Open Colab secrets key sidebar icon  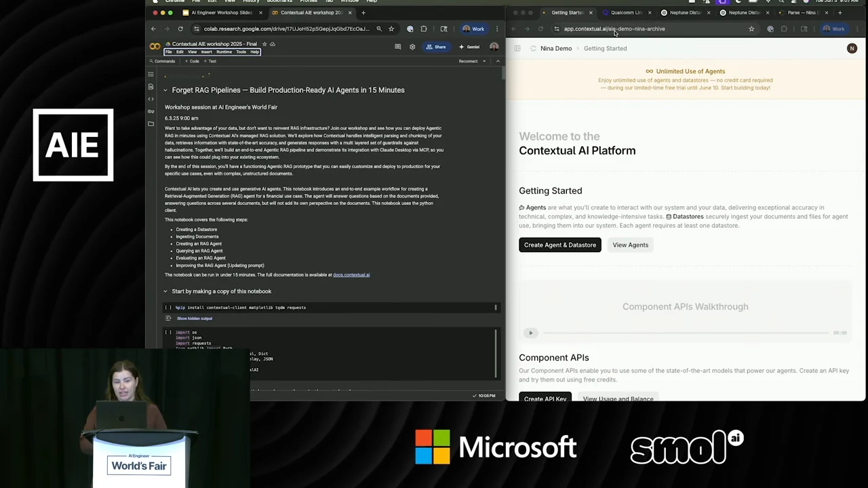coord(151,111)
